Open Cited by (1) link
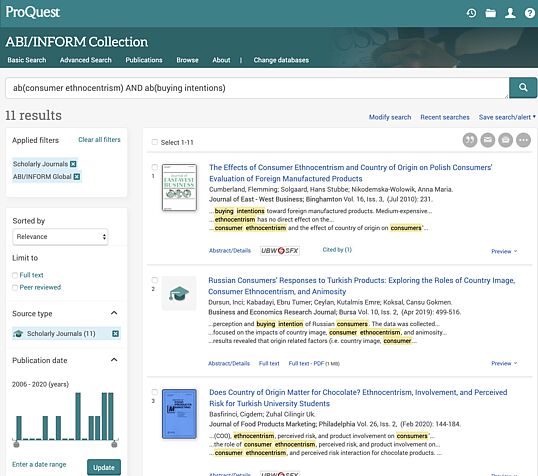 tap(337, 249)
